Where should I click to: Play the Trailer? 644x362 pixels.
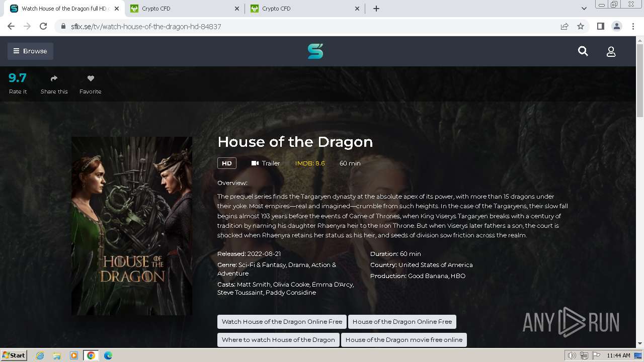(x=266, y=163)
